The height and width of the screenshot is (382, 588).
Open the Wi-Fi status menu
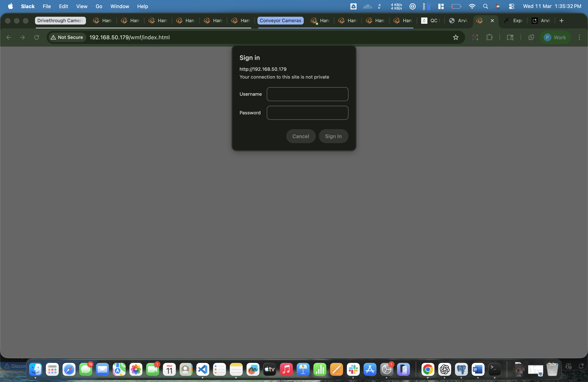pyautogui.click(x=472, y=6)
